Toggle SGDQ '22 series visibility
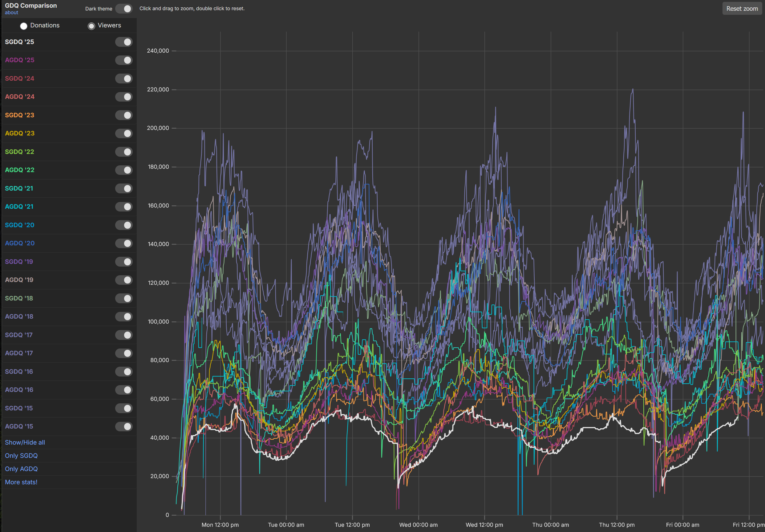The image size is (765, 532). [123, 152]
